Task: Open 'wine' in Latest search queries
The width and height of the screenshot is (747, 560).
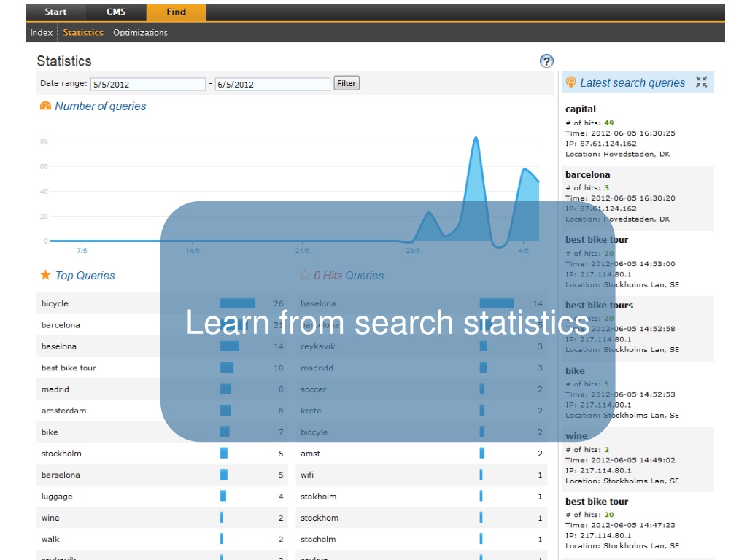Action: click(x=576, y=436)
